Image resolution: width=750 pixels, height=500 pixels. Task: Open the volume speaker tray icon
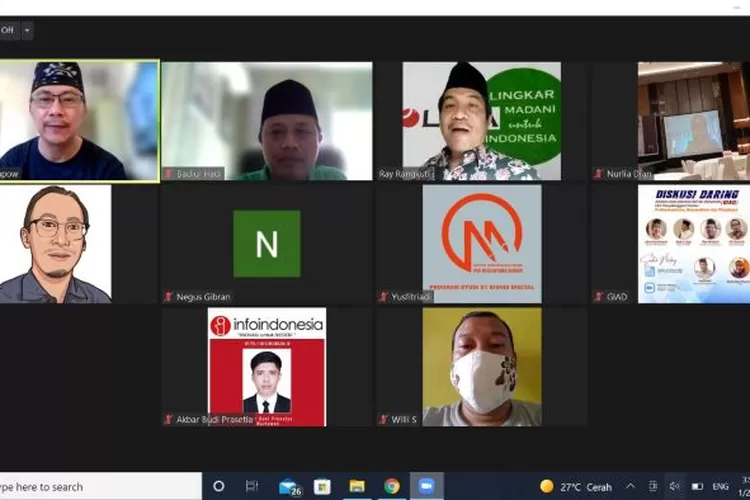point(675,487)
